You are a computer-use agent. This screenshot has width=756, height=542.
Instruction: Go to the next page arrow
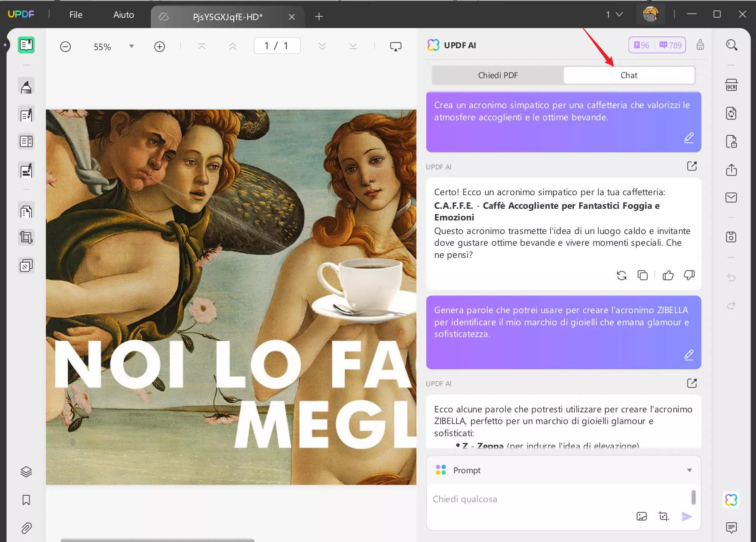pyautogui.click(x=322, y=46)
